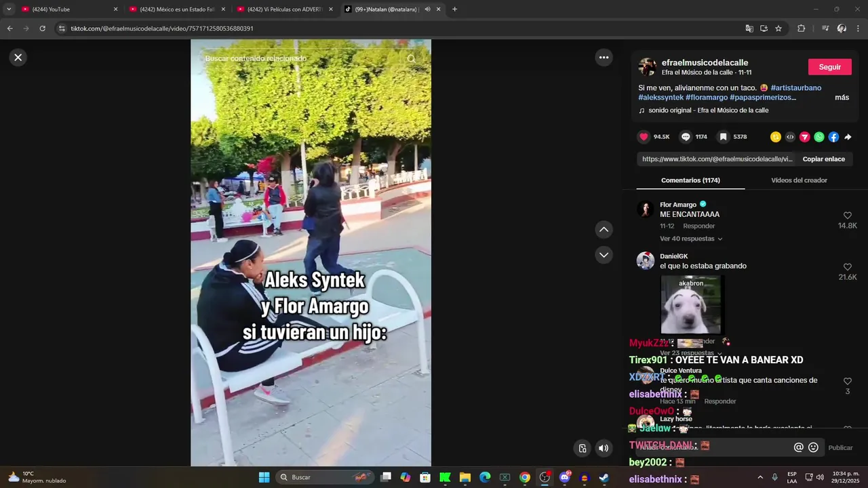The width and height of the screenshot is (868, 488).
Task: Open DanielGK's profile name
Action: coord(673,256)
